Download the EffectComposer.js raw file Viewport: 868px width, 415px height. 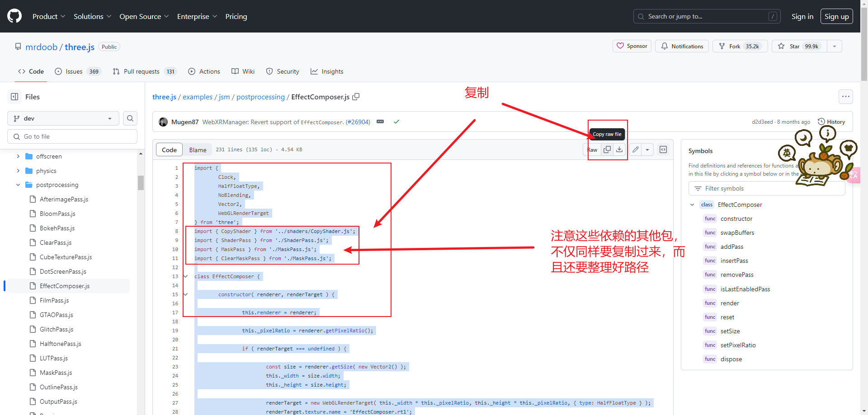[x=619, y=149]
